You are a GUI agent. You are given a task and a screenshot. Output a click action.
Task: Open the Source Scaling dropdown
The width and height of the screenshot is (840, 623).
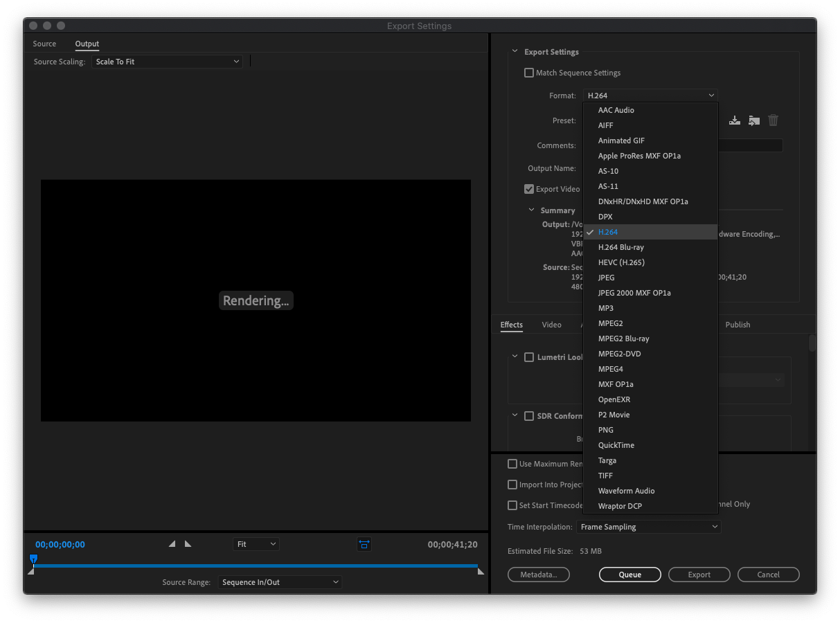[167, 62]
